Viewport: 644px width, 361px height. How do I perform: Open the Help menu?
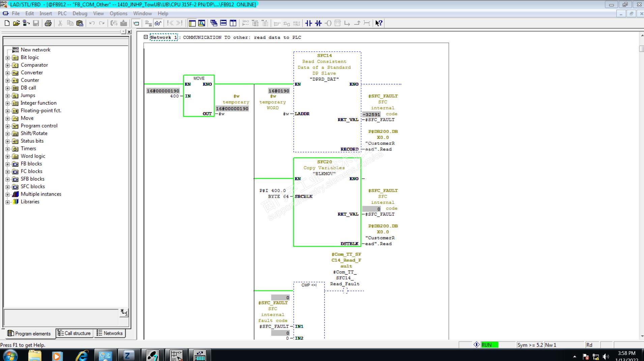(163, 13)
